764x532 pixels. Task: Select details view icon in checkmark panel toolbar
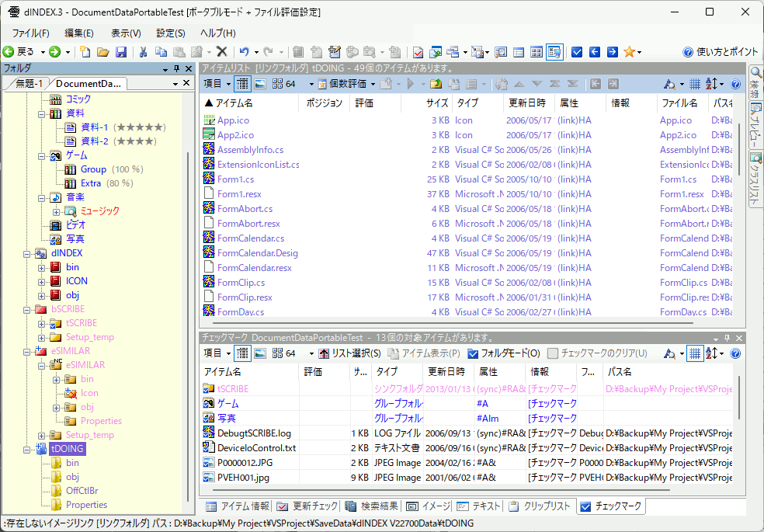coord(242,353)
